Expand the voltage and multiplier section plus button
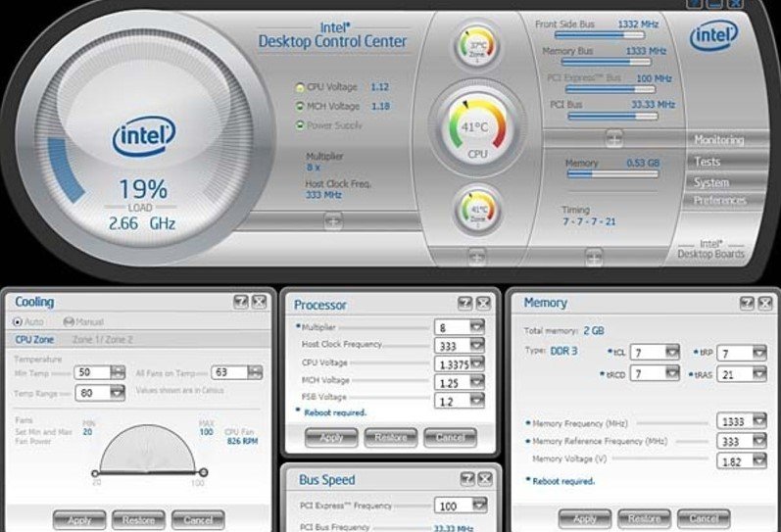The width and height of the screenshot is (781, 532). (x=333, y=220)
